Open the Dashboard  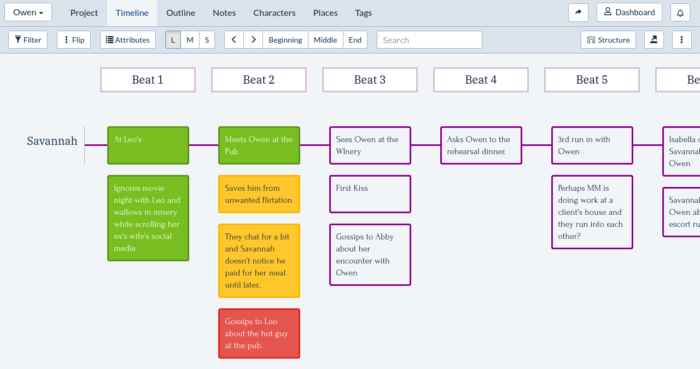(x=629, y=12)
